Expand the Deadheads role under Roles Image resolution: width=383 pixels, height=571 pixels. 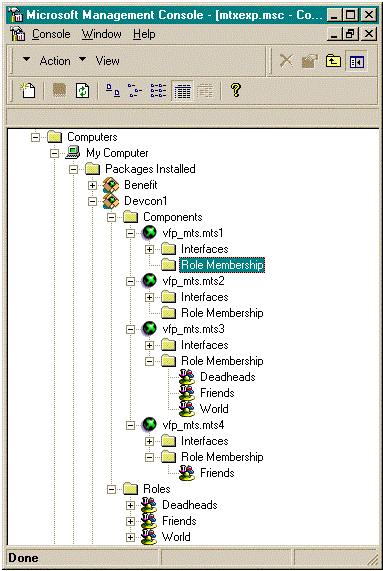130,505
